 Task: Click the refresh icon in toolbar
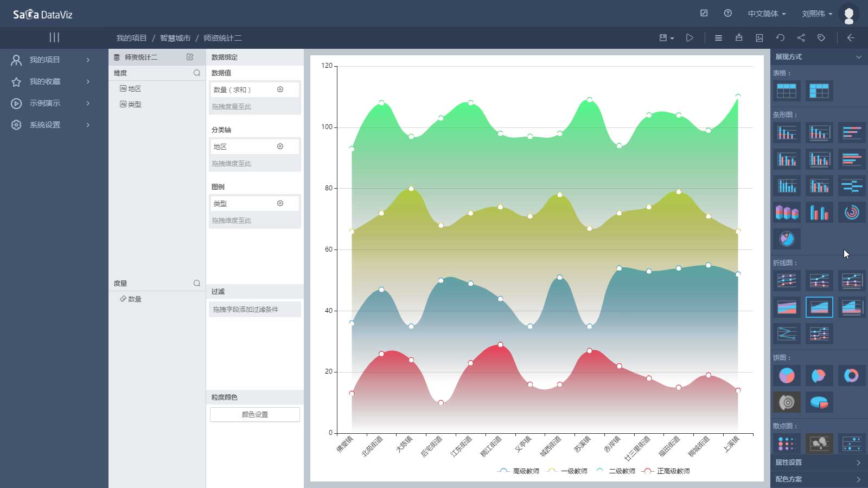pos(780,38)
